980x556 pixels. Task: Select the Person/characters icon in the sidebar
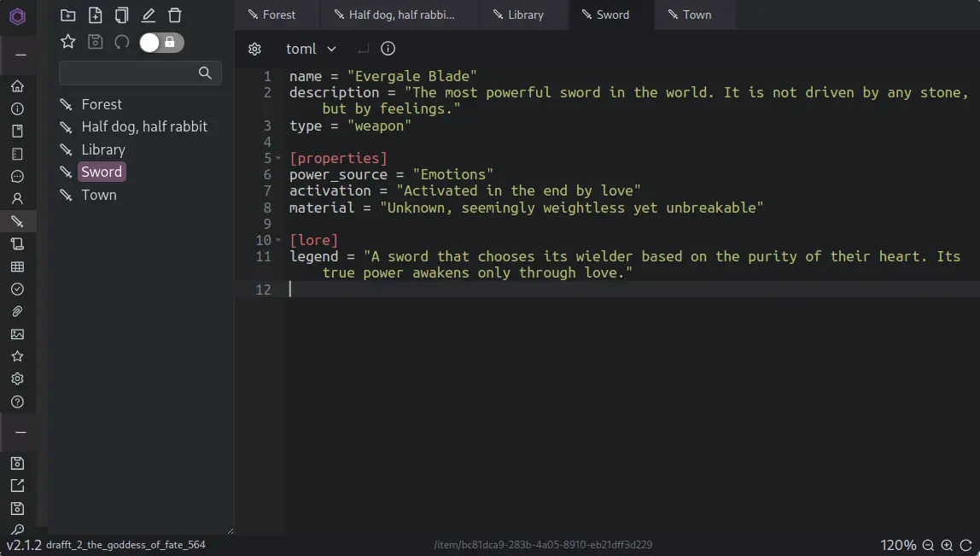[x=17, y=199]
